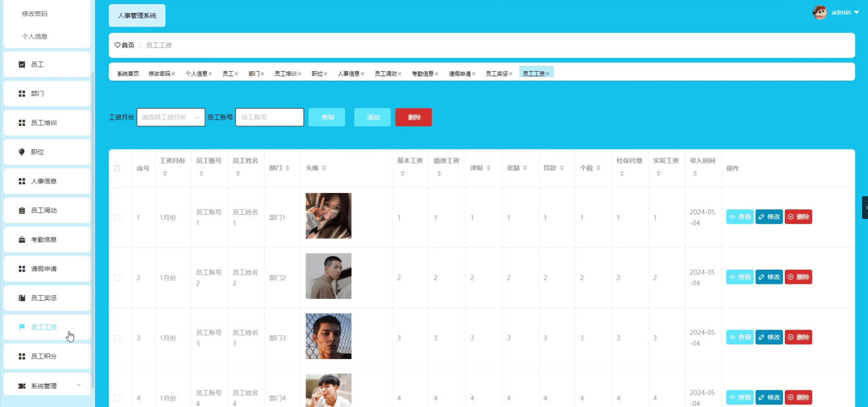Switch to the 人事信息 tab
This screenshot has height=407, width=868.
pos(348,74)
